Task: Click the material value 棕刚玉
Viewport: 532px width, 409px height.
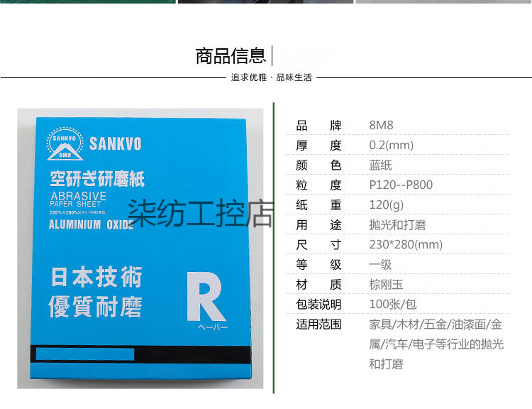Action: (x=386, y=284)
